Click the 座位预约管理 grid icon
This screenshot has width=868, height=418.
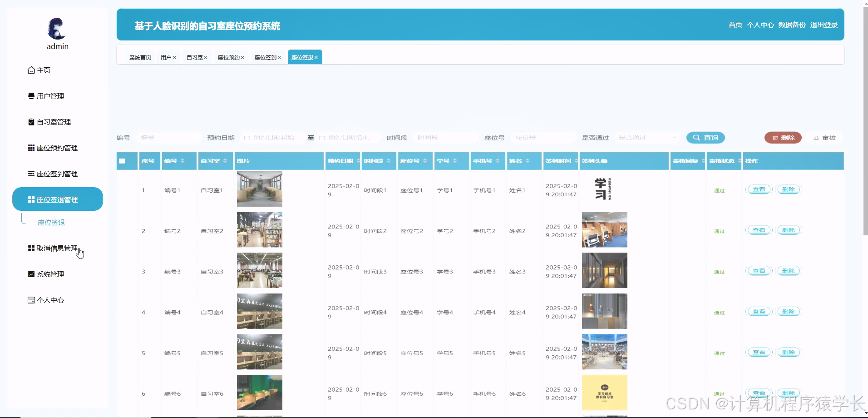tap(31, 148)
